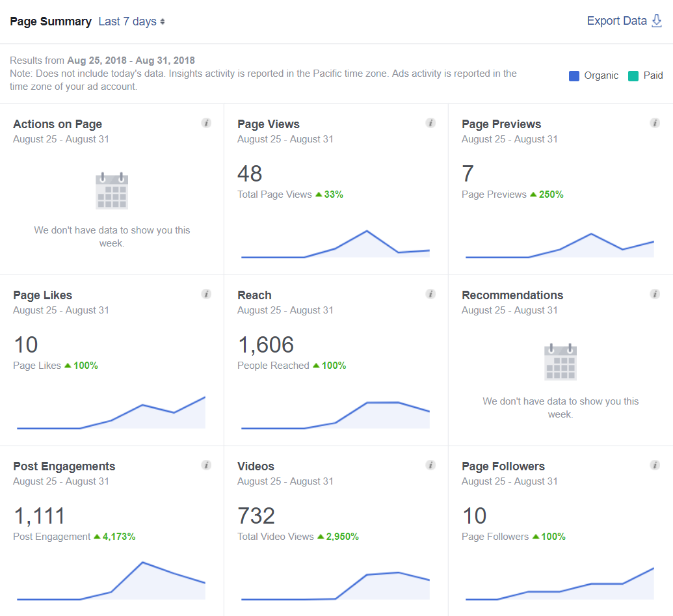The width and height of the screenshot is (673, 616).
Task: Click the Export Data download icon
Action: coord(657,21)
